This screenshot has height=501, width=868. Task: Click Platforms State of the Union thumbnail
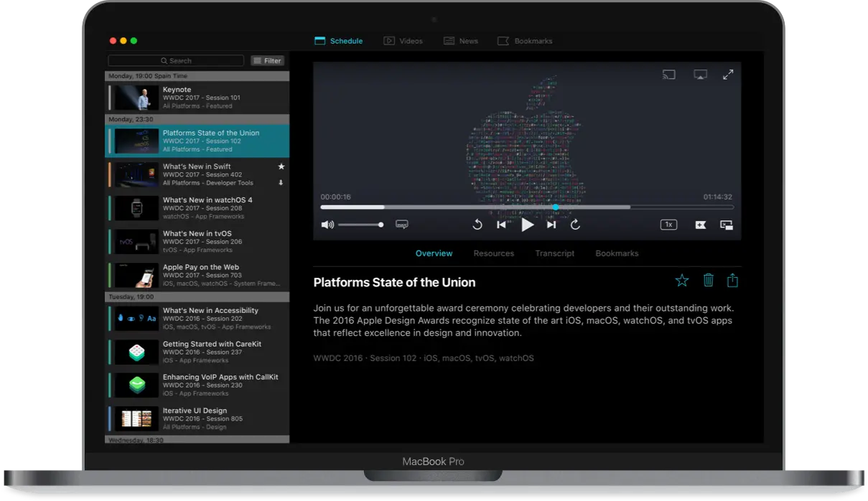coord(136,141)
